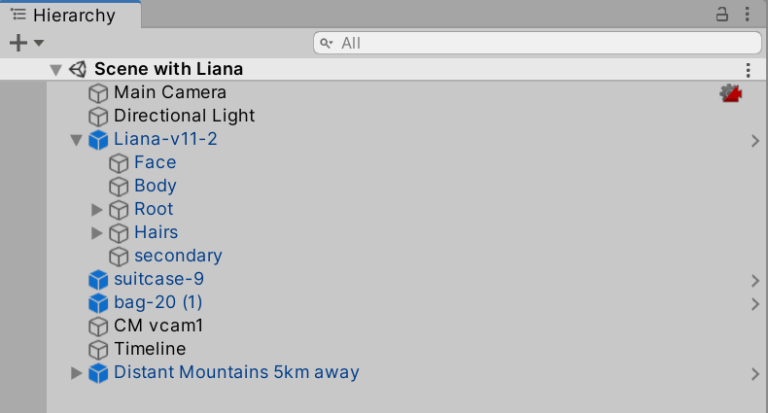The width and height of the screenshot is (768, 413).
Task: Click the bag-20 (1) prefab cube icon
Action: click(x=98, y=303)
